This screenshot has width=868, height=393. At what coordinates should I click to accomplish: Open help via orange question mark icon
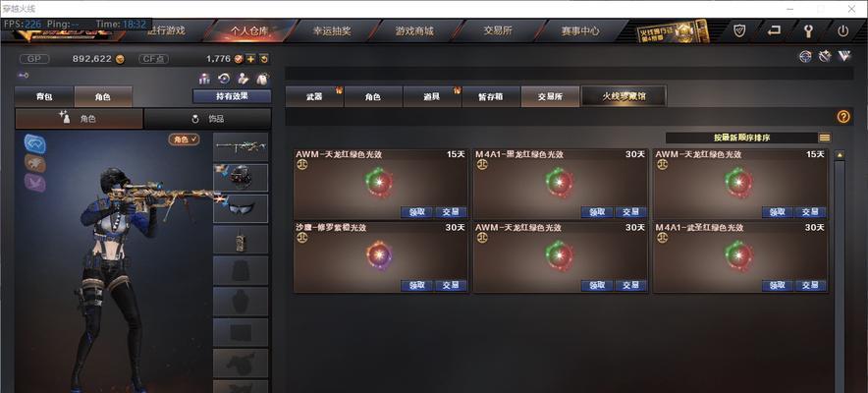(x=843, y=117)
